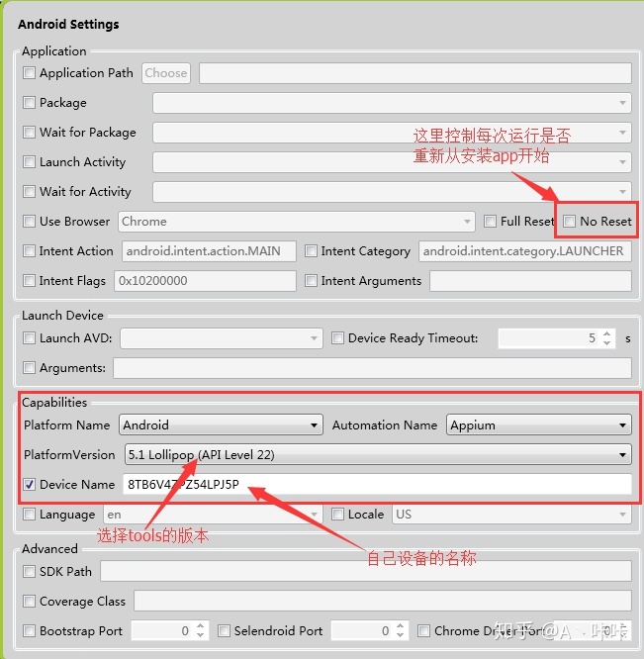
Task: Click the android.intent.action.MAIN field
Action: click(x=209, y=251)
